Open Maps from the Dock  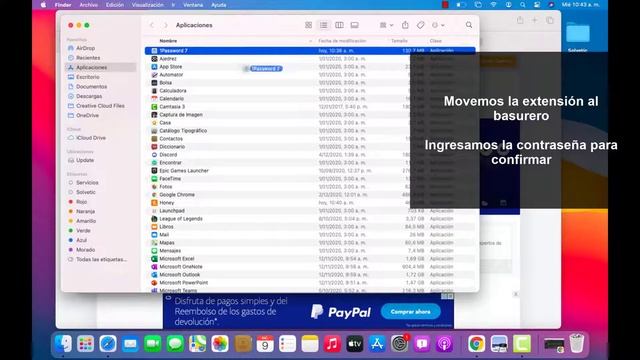pos(198,344)
